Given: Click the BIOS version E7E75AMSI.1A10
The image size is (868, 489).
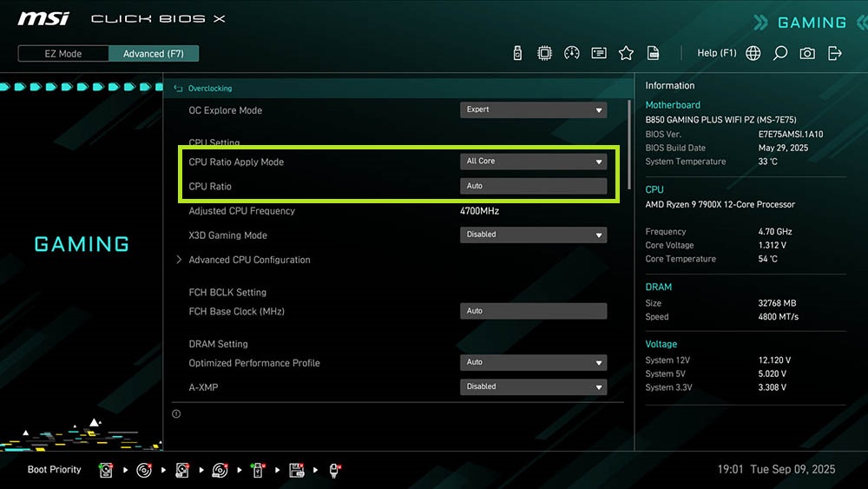Looking at the screenshot, I should [791, 134].
